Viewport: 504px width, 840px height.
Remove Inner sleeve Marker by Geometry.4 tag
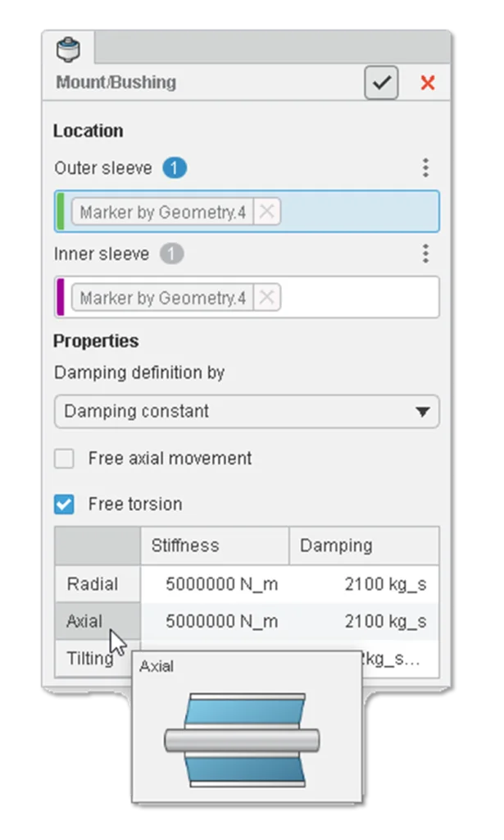pyautogui.click(x=266, y=298)
